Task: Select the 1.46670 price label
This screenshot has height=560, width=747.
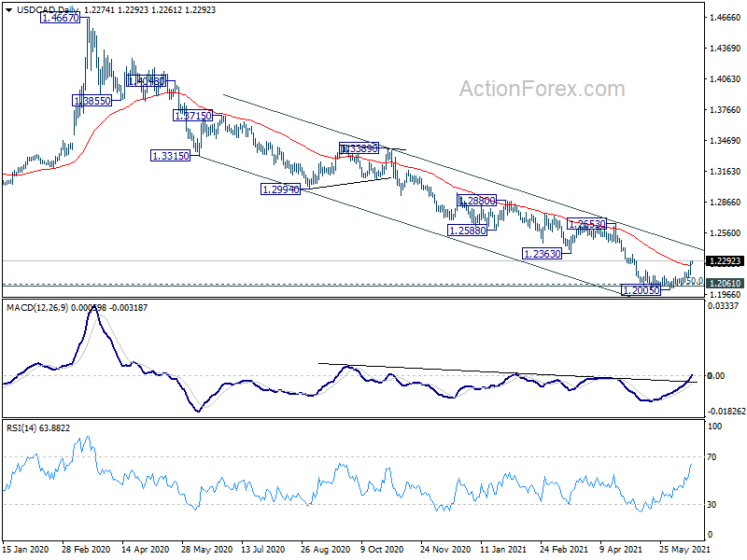Action: (61, 18)
